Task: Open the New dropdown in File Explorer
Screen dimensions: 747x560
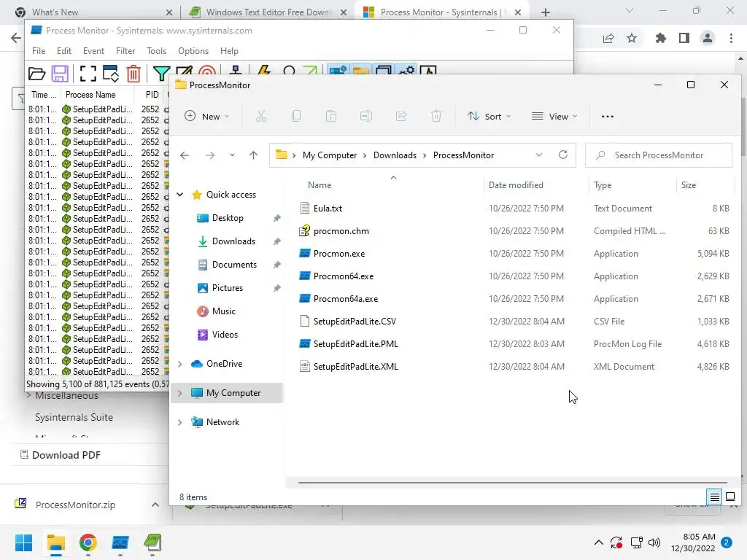Action: point(206,116)
